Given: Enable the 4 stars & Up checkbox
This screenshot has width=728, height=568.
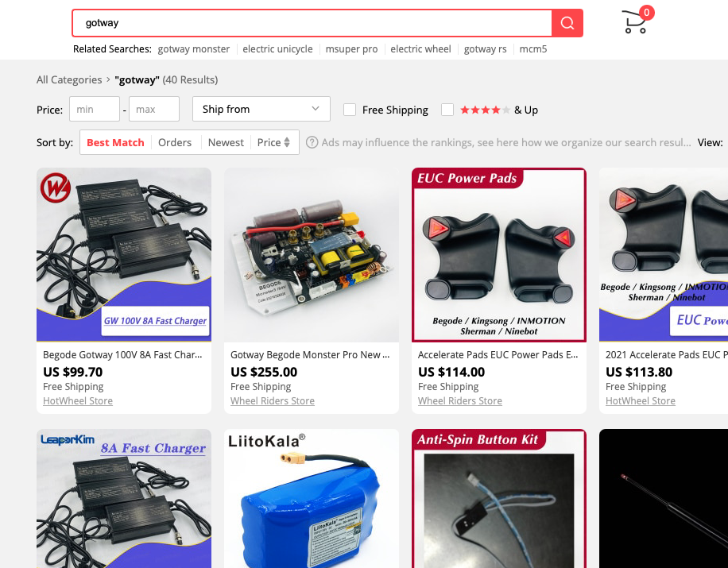Looking at the screenshot, I should click(447, 110).
